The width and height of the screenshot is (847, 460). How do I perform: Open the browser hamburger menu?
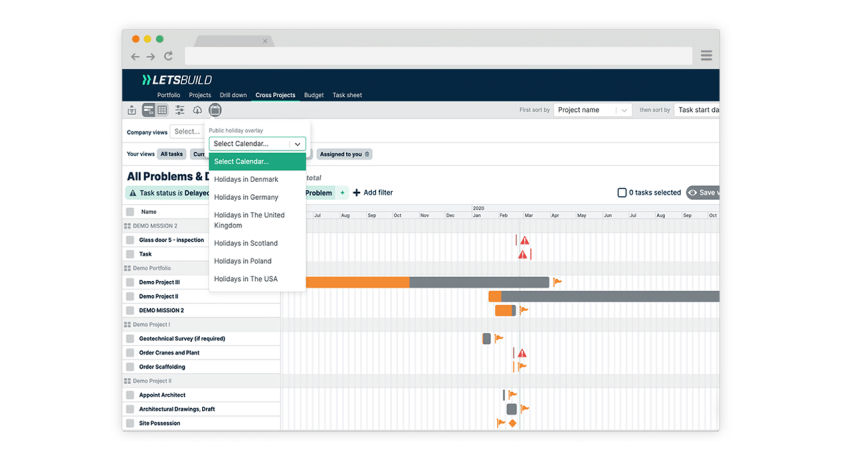click(x=706, y=56)
